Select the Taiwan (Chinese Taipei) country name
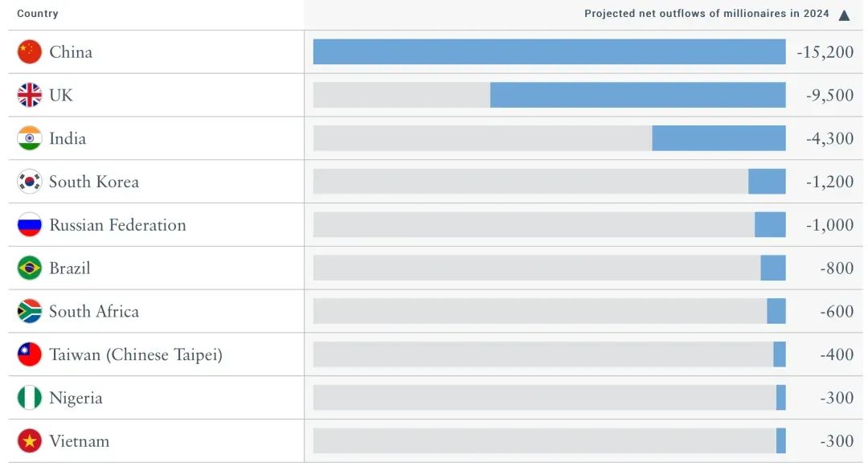The width and height of the screenshot is (868, 467). [136, 354]
